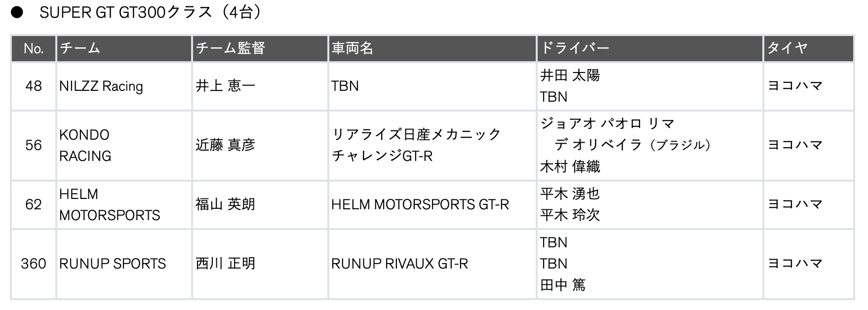
Task: Click the No. column header
Action: 33,48
